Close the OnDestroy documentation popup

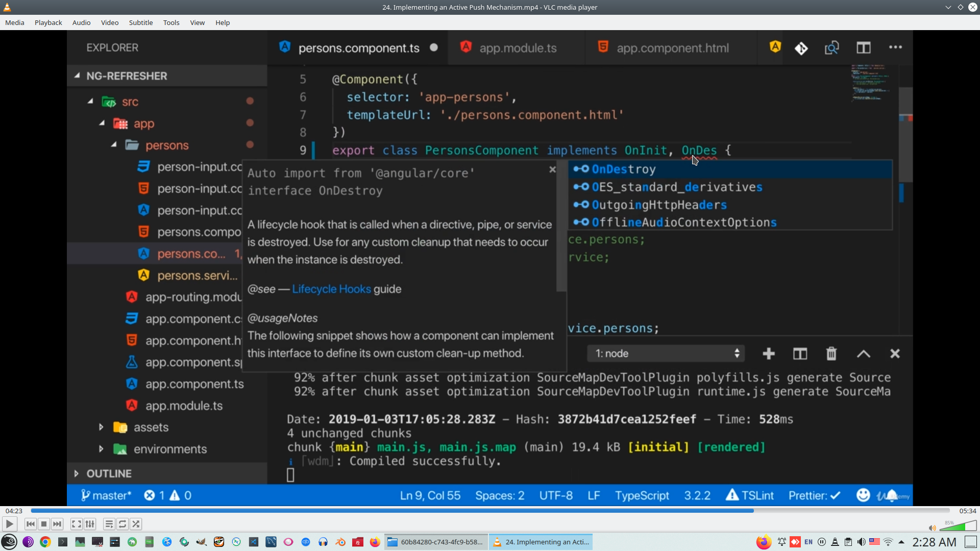tap(552, 169)
